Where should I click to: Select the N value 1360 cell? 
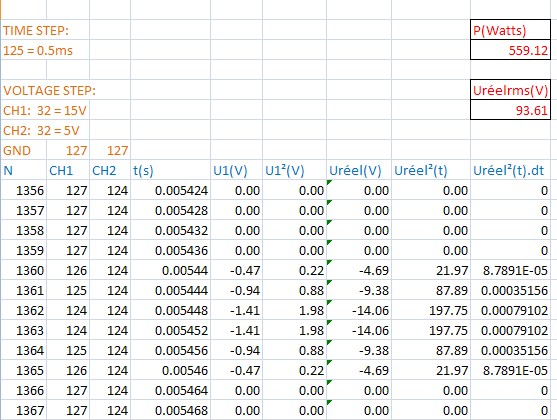tap(23, 270)
